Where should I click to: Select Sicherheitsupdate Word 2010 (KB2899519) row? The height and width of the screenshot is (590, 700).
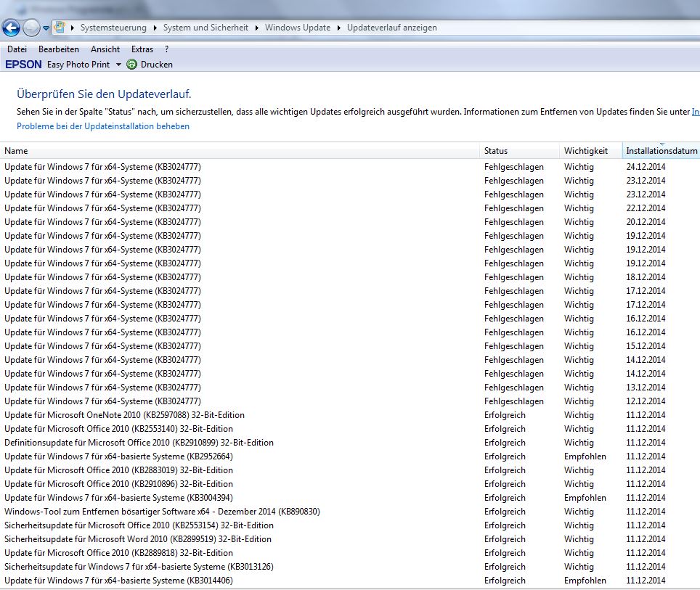(x=350, y=539)
